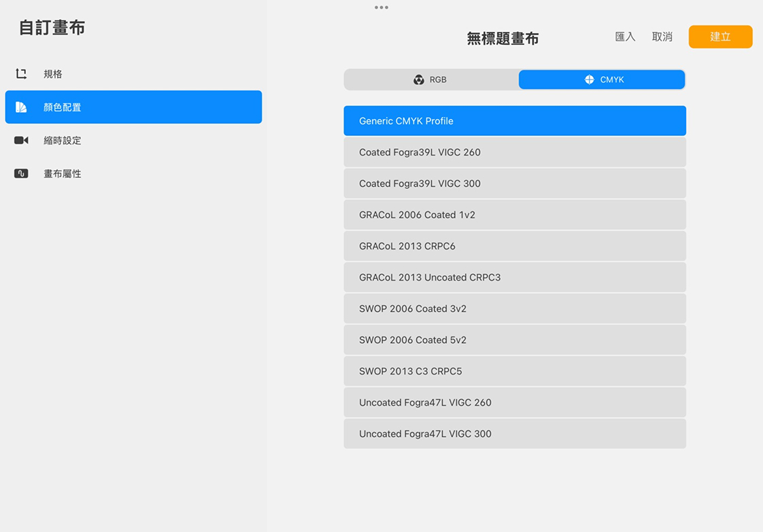Screen dimensions: 763x532
Task: Switch to the RGB color mode tab
Action: 431,79
